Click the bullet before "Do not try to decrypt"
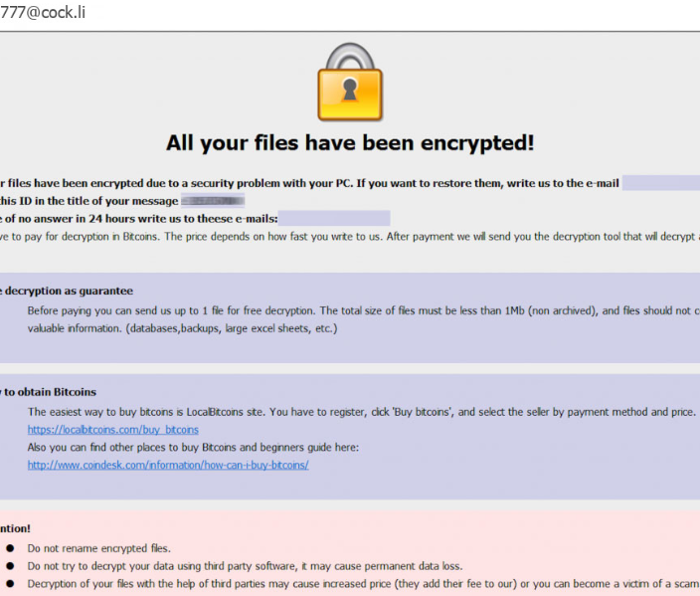 pyautogui.click(x=10, y=566)
